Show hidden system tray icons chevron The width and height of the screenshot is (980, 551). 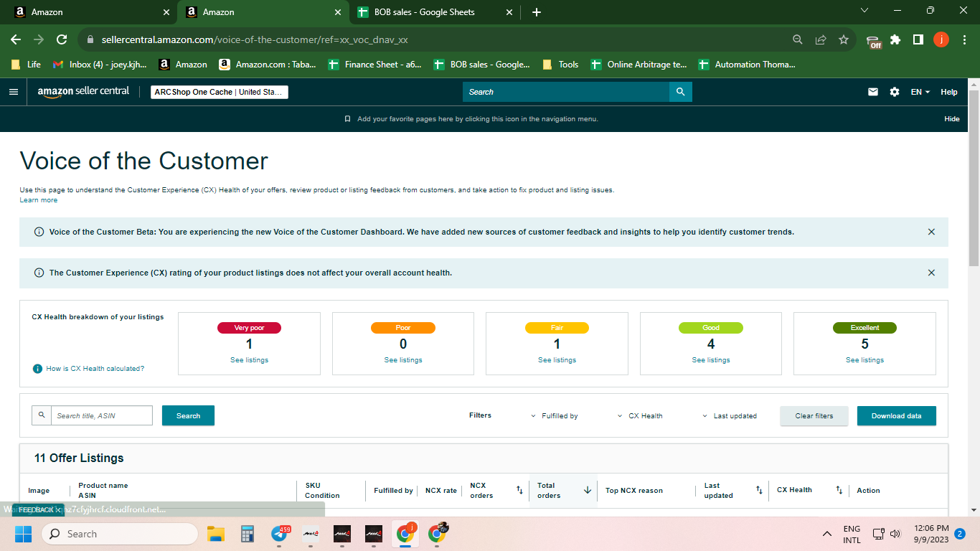(x=827, y=534)
